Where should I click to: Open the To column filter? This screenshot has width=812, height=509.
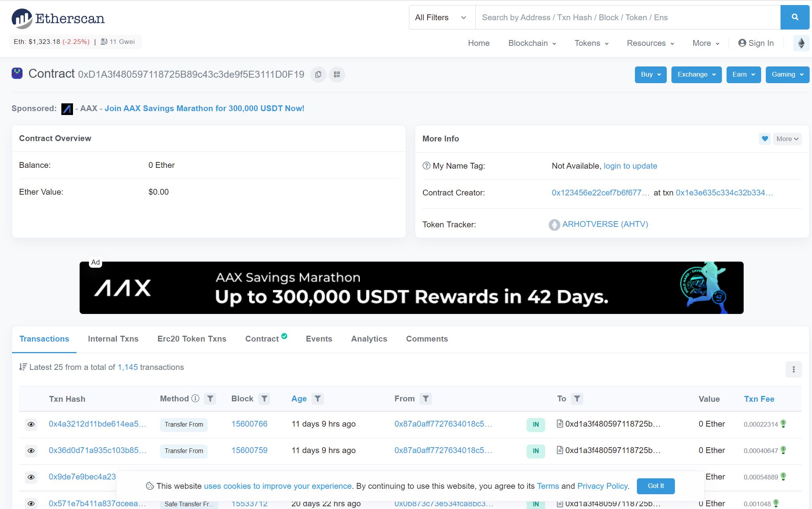click(x=577, y=399)
